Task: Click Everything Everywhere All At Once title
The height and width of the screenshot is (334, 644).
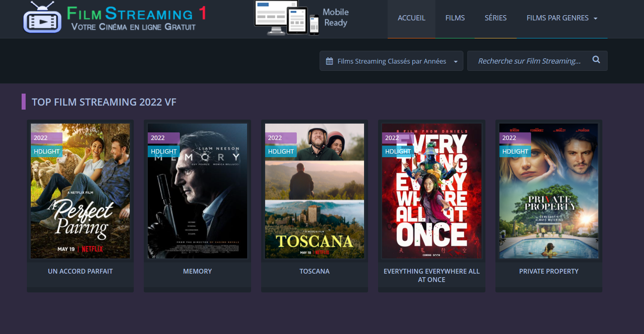Action: pos(432,275)
